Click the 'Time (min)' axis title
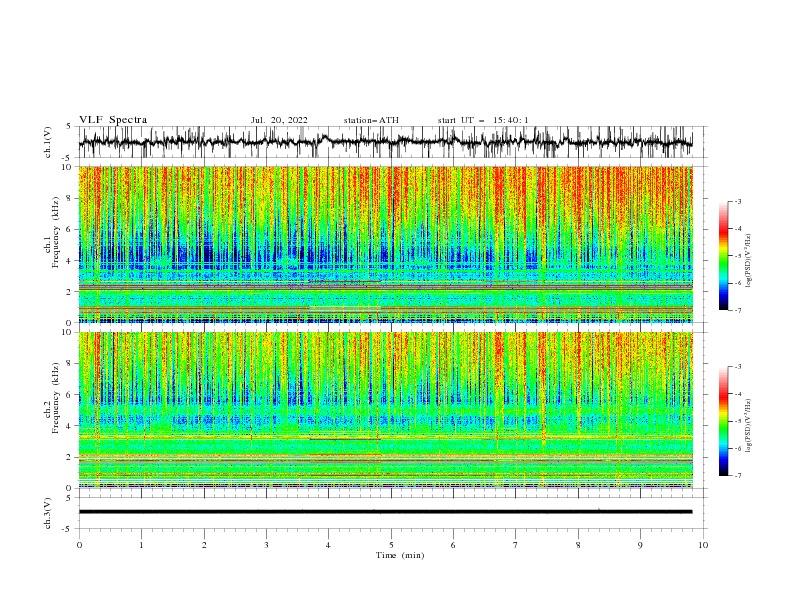Viewport: 792px width, 612px height. [400, 555]
